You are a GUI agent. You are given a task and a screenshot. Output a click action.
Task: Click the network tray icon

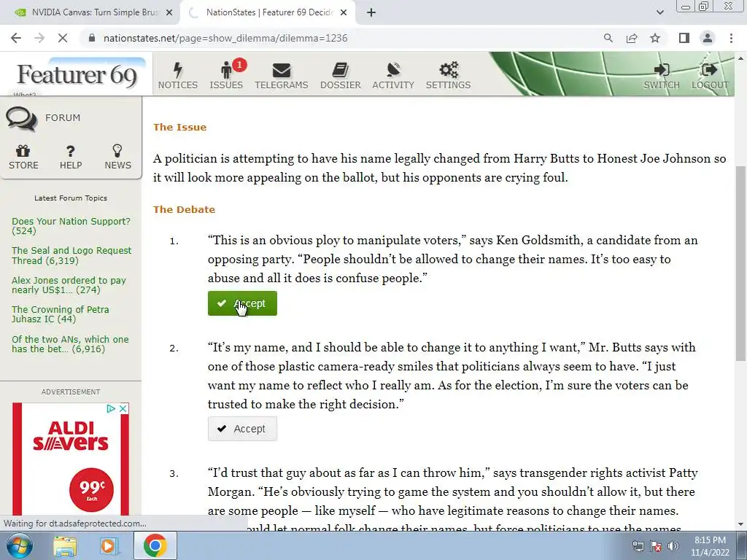[x=638, y=546]
